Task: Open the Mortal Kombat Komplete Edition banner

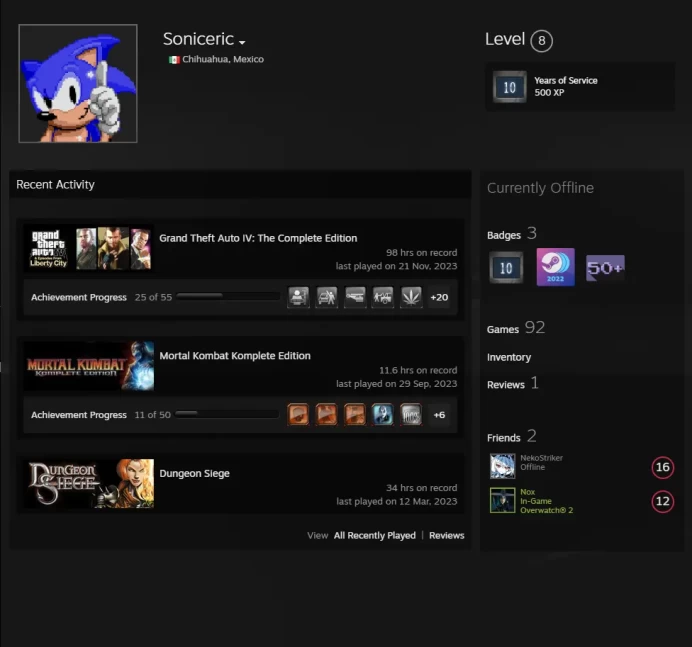Action: 89,366
